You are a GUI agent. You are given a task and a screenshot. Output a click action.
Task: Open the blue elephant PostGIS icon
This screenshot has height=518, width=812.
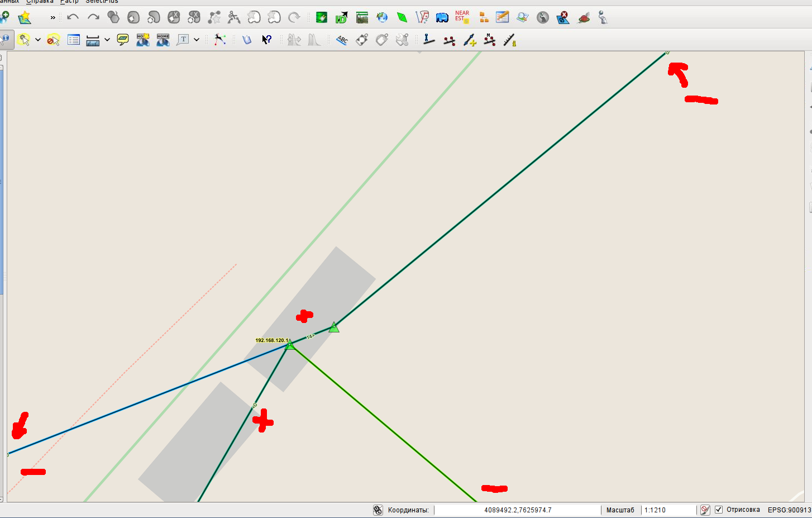coord(442,17)
